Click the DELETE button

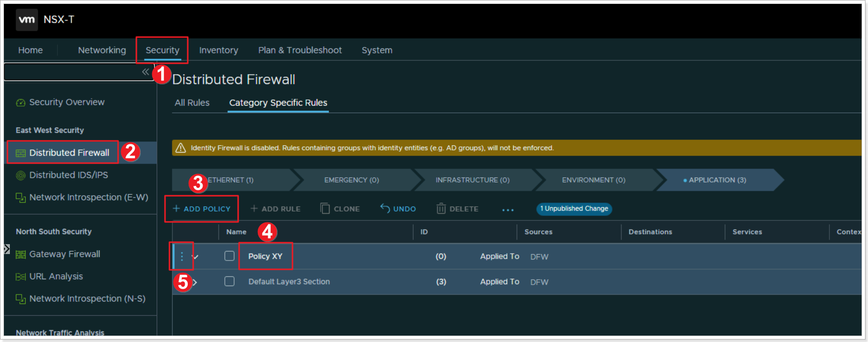tap(457, 209)
